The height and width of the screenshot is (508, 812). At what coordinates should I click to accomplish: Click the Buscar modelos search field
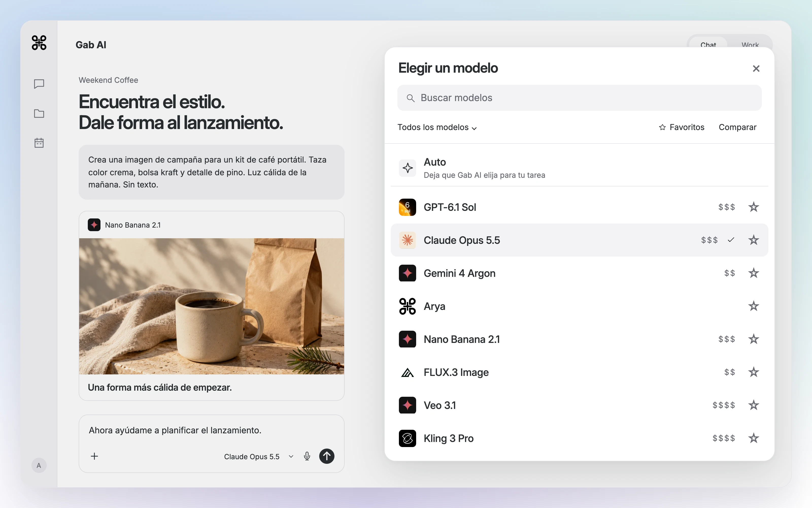click(579, 98)
